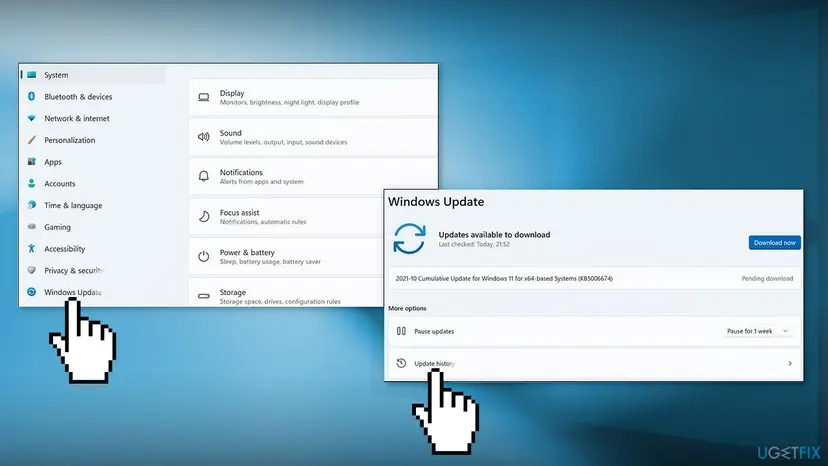
Task: Open Notifications settings row
Action: click(x=313, y=176)
